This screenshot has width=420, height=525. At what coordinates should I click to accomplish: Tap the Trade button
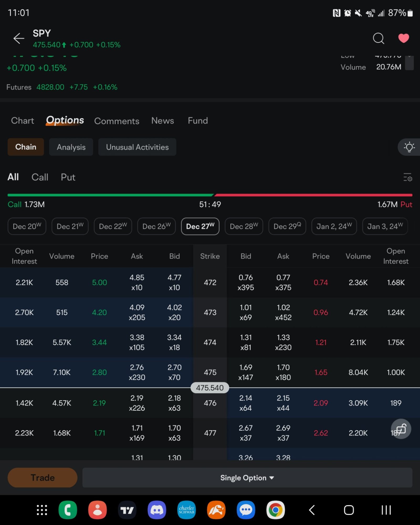pos(43,477)
